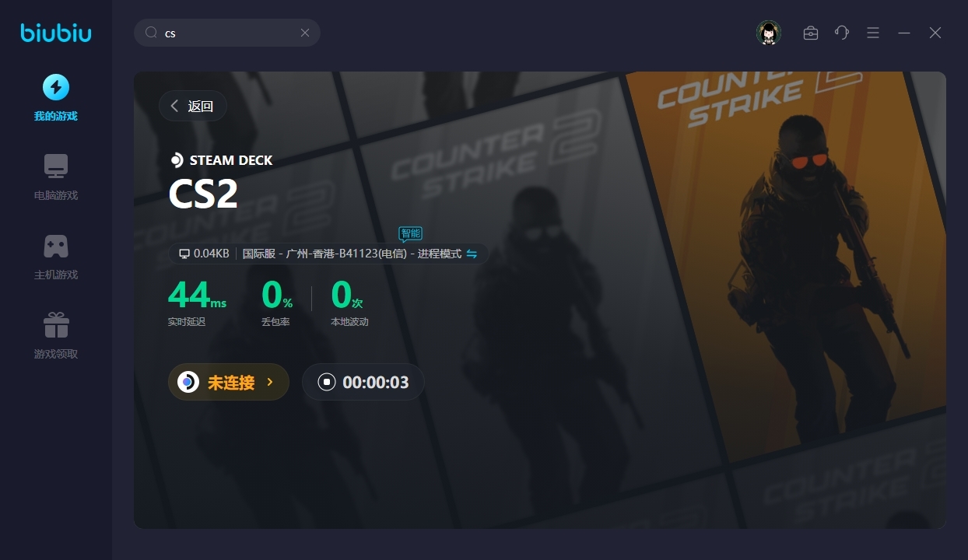This screenshot has width=968, height=560.
Task: Click the 返回 back button
Action: pos(193,107)
